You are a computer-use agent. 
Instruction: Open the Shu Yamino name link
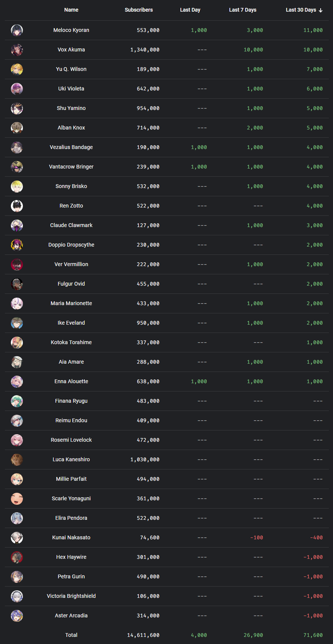[71, 108]
